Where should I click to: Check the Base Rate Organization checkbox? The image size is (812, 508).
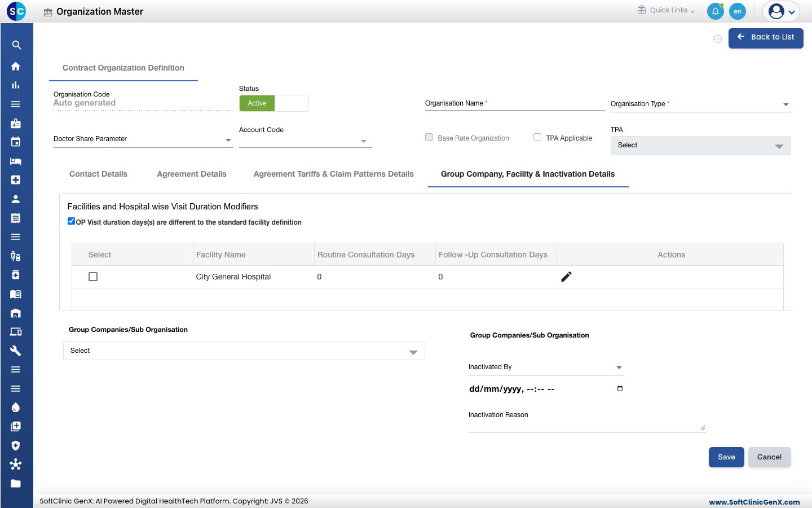pyautogui.click(x=429, y=137)
